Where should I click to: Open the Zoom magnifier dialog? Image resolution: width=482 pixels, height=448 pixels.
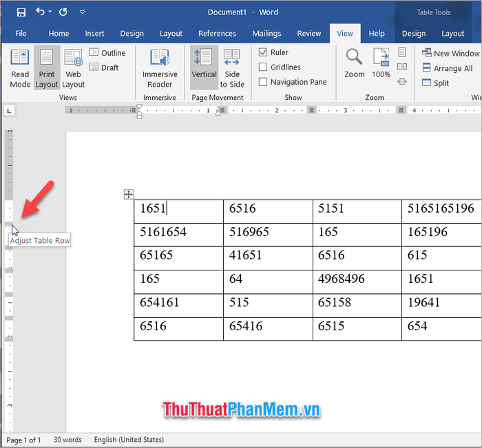[x=355, y=63]
